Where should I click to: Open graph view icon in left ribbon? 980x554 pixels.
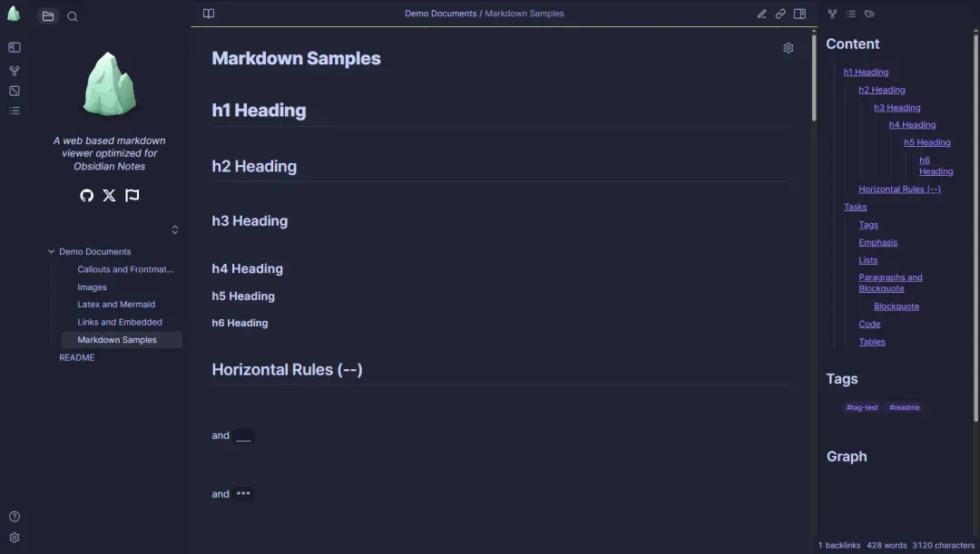pos(15,71)
